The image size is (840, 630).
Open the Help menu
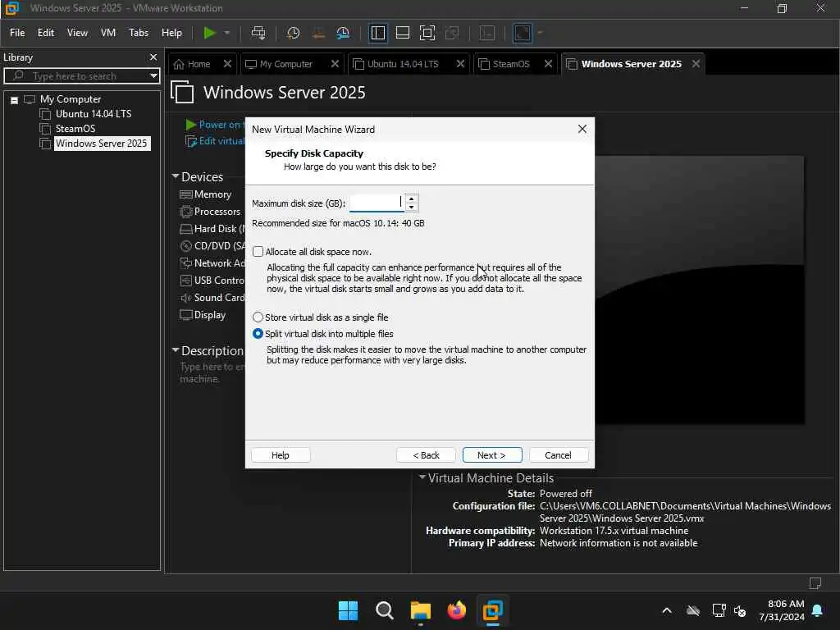pos(172,33)
